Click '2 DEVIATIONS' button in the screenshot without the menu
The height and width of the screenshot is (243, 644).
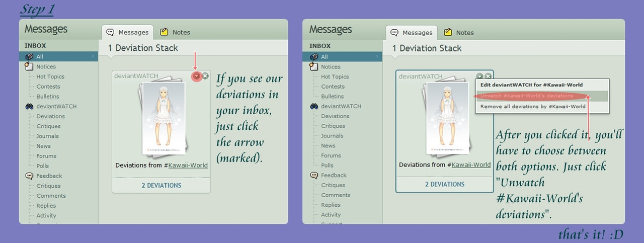pos(161,185)
